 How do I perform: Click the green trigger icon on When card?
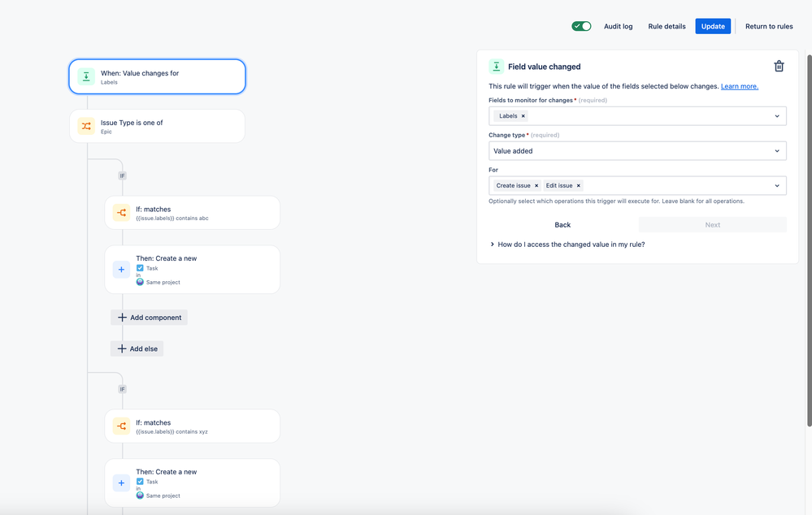[x=86, y=76]
